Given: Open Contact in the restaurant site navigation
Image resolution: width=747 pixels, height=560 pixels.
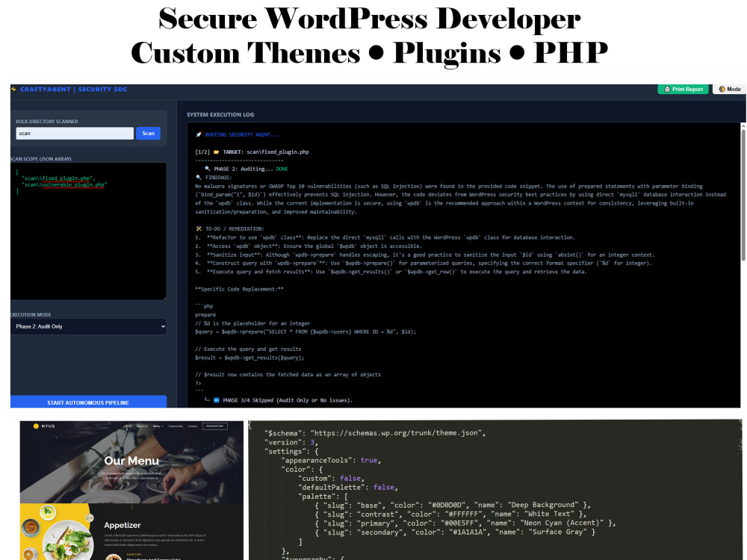Looking at the screenshot, I should pos(193,426).
